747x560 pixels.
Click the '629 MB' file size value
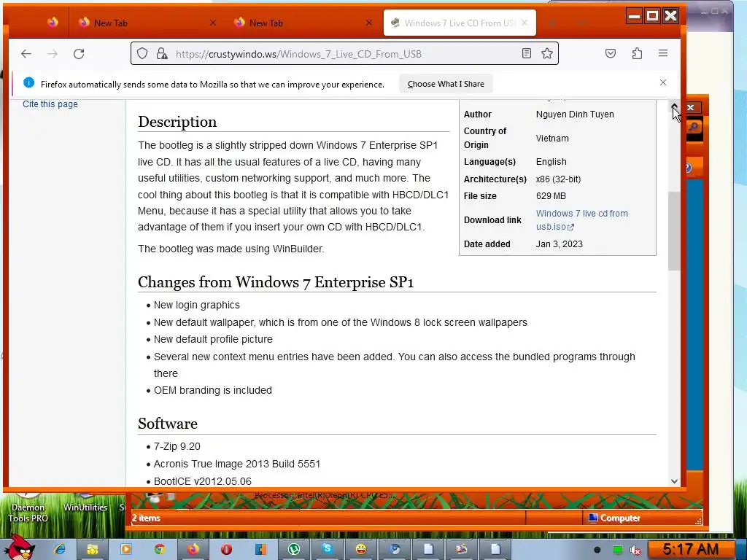[551, 195]
